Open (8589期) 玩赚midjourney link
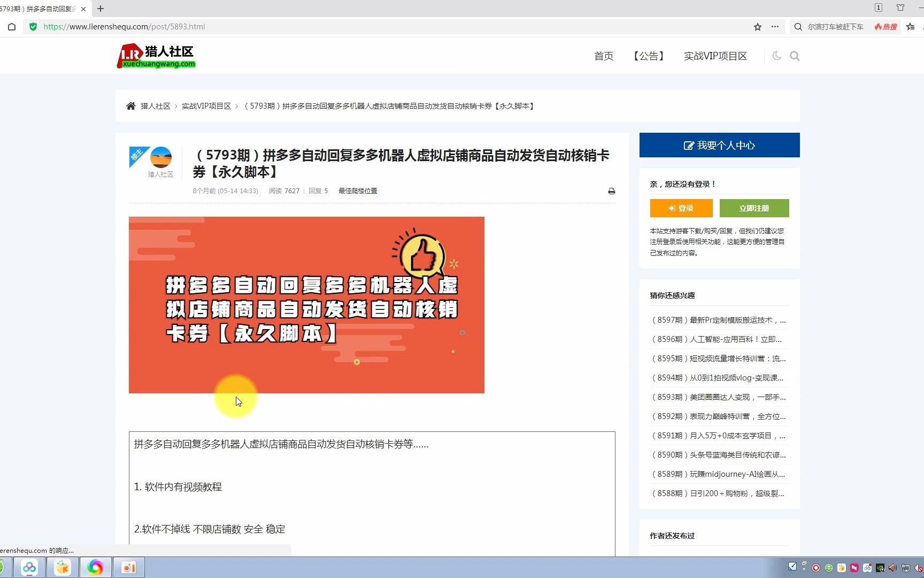 pos(718,474)
